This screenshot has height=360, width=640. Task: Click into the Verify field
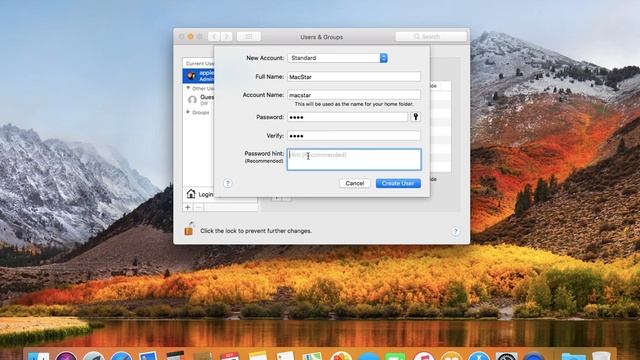354,136
